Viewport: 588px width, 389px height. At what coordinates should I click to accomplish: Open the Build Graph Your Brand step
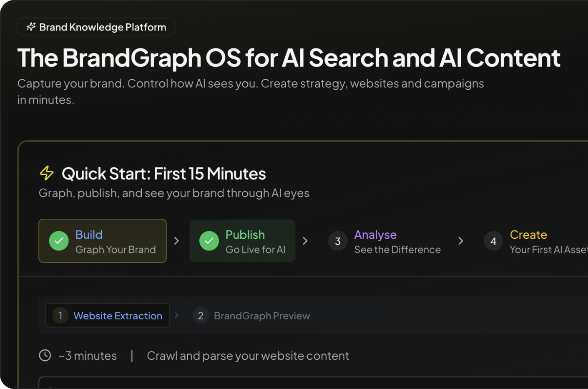pos(103,241)
